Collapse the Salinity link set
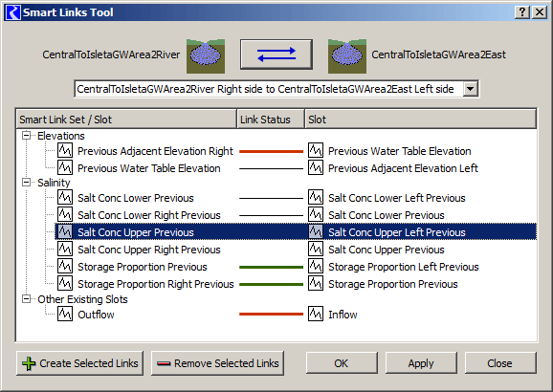 tap(27, 183)
